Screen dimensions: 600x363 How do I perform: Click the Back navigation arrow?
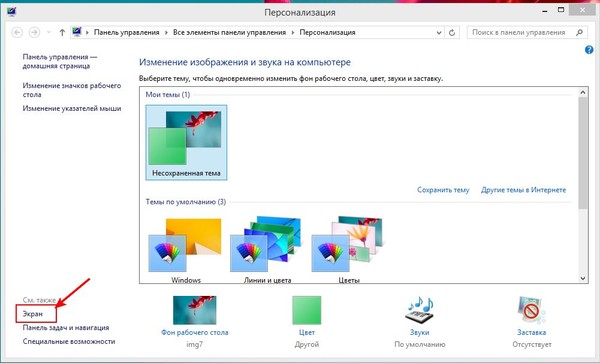point(17,33)
